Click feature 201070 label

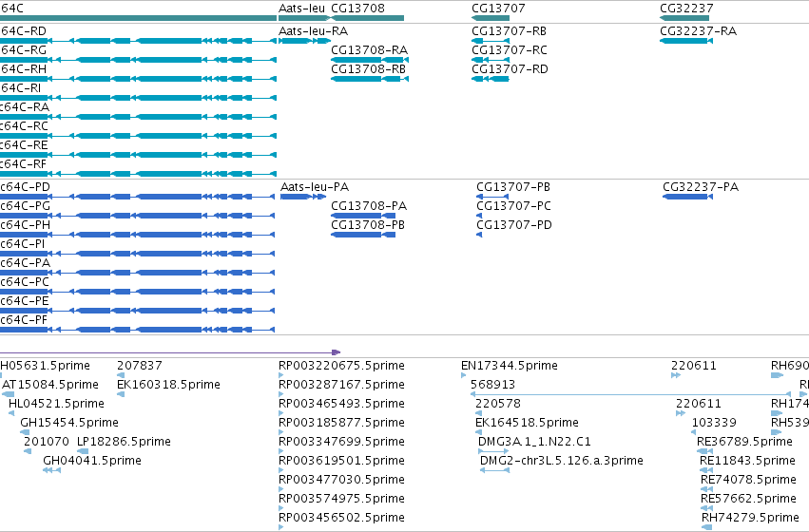coord(47,441)
